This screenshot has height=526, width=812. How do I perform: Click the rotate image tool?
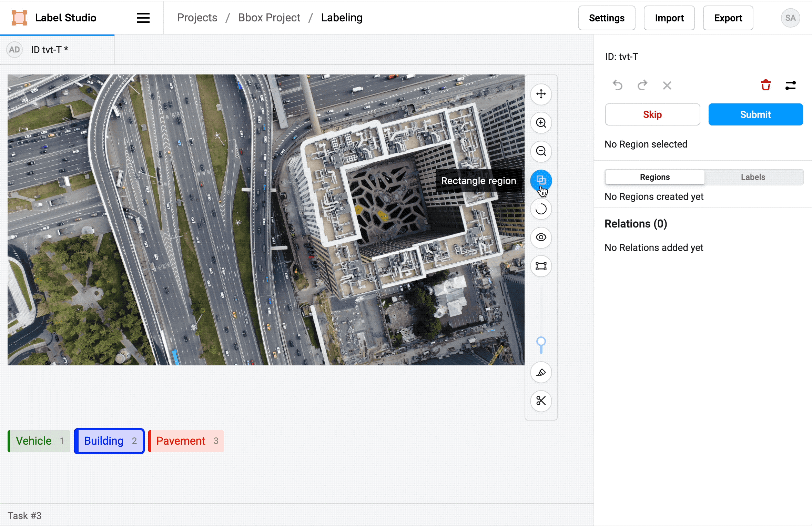tap(541, 209)
